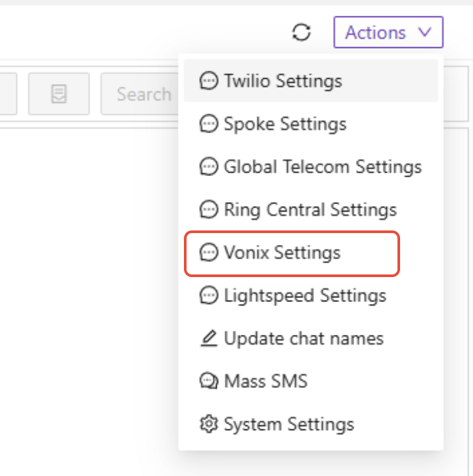Choose Global Telecom Settings option
Viewport: 473px width, 476px height.
311,167
